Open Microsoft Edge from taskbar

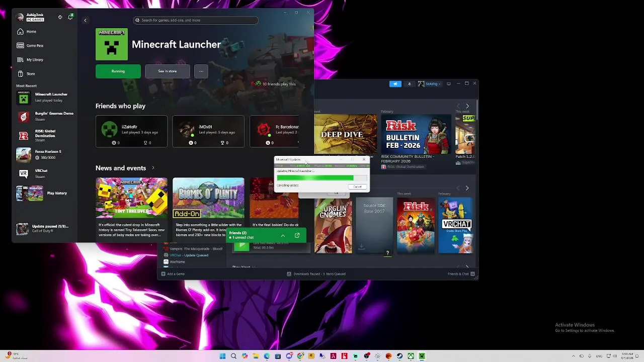click(267, 356)
